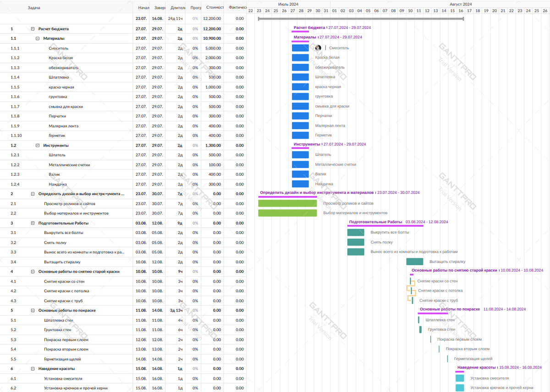Click the 3д 13ч duration cell

176,310
